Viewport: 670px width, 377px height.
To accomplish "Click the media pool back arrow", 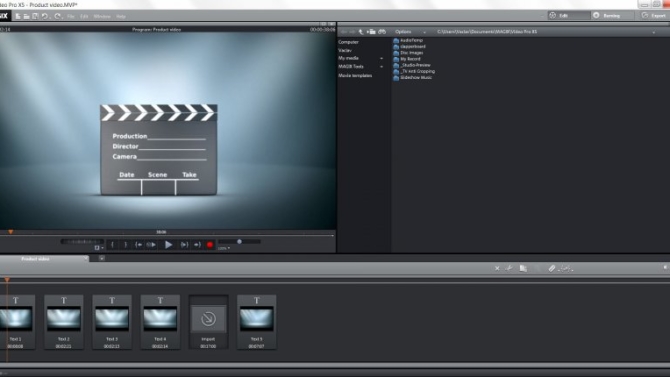I will click(x=344, y=32).
